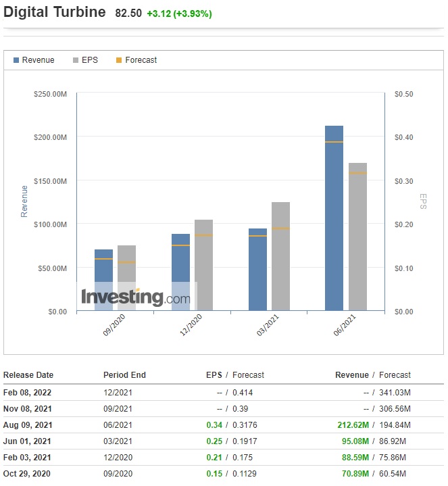This screenshot has height=486, width=448.
Task: Select the 06/2021 EPS bar
Action: tap(357, 237)
